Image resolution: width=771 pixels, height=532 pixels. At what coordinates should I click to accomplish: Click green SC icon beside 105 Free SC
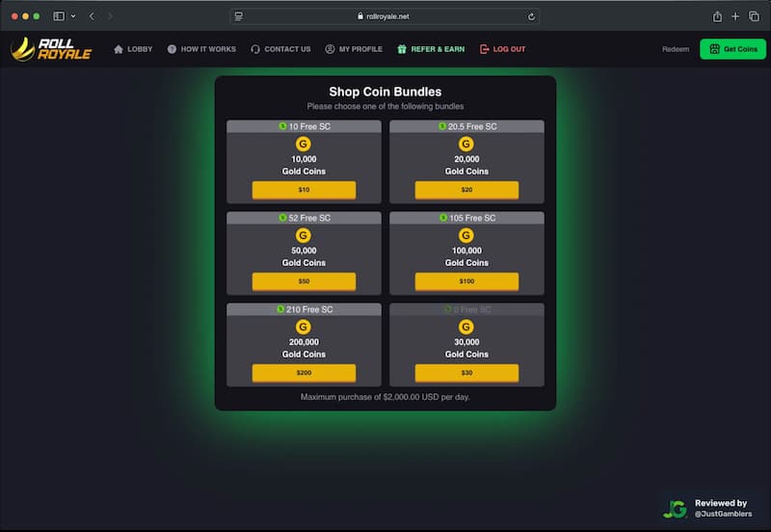coord(443,217)
